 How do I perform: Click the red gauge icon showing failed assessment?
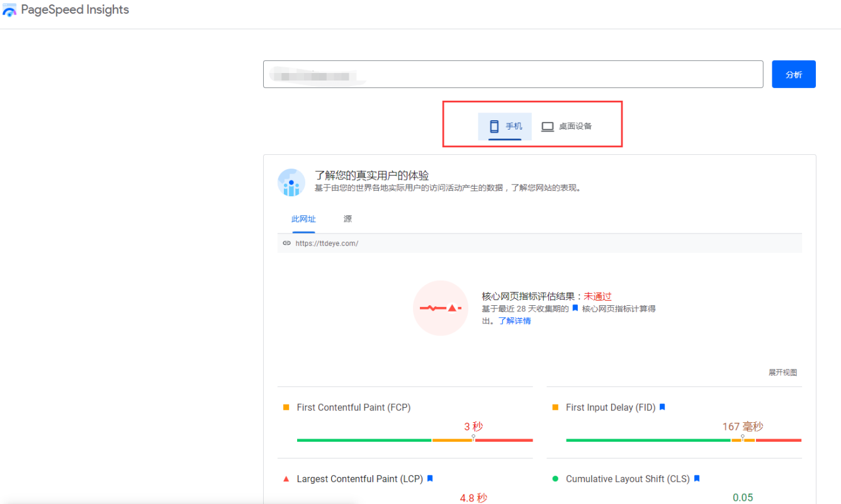pyautogui.click(x=441, y=308)
